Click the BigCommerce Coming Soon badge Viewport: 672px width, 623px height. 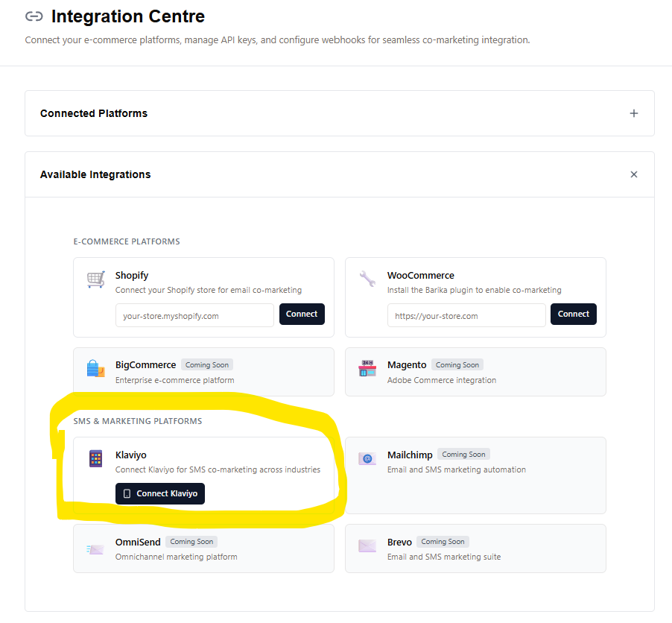pyautogui.click(x=207, y=365)
